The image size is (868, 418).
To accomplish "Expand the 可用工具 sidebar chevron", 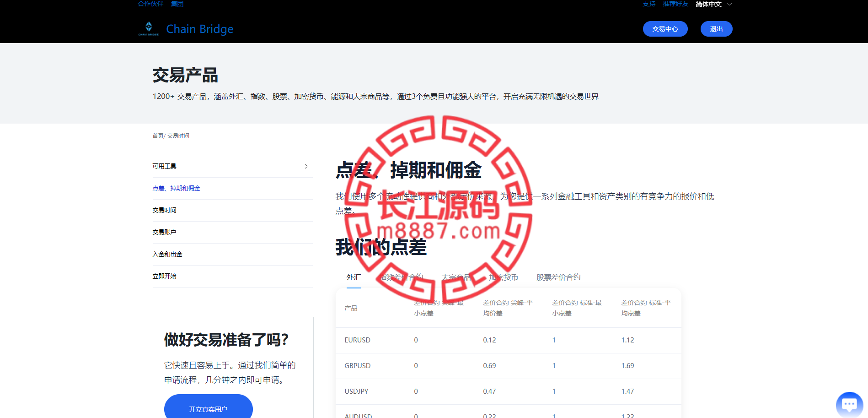I will [x=306, y=166].
